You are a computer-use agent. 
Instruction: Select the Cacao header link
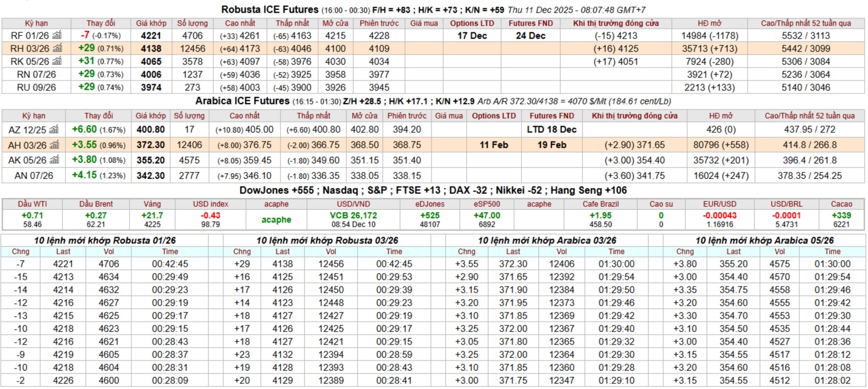(x=841, y=204)
